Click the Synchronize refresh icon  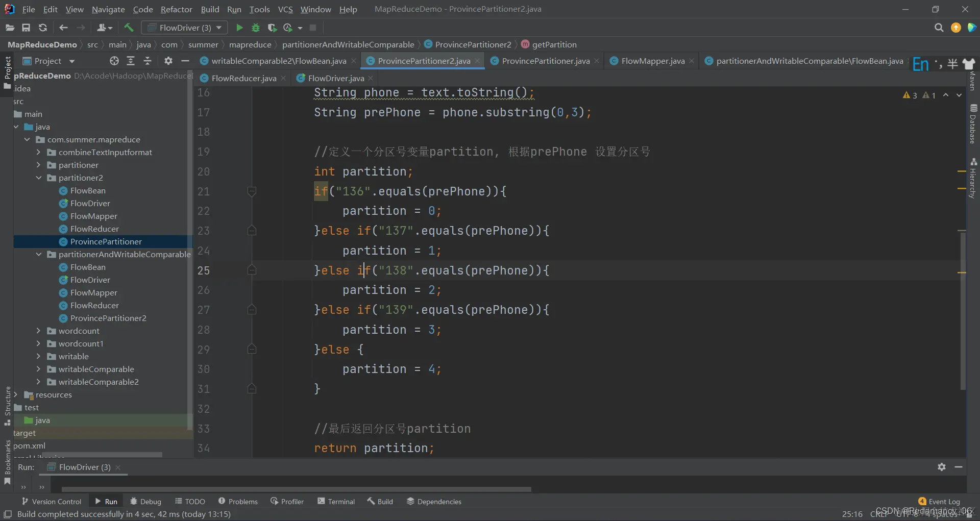click(43, 28)
